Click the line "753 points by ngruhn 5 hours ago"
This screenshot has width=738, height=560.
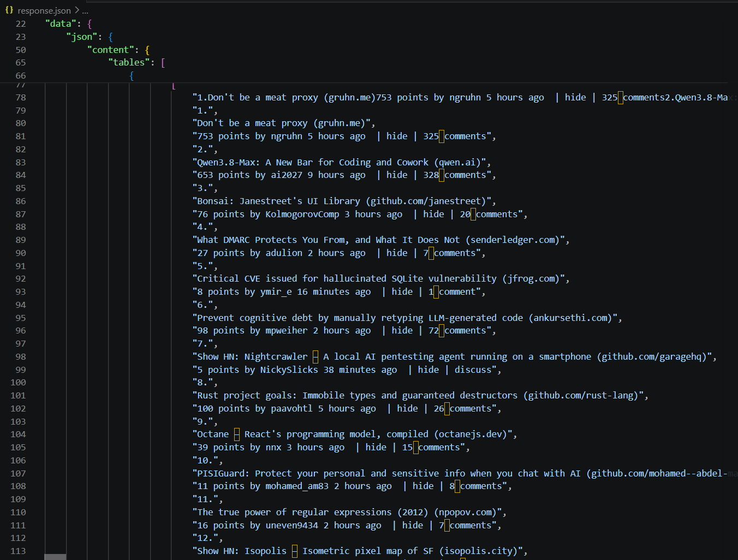344,136
